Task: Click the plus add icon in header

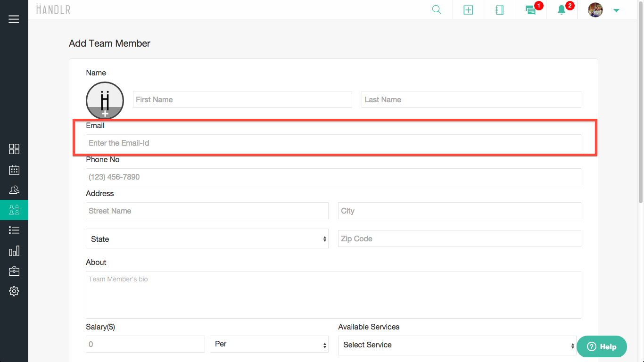Action: (x=468, y=10)
